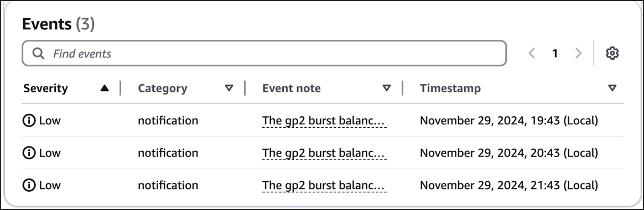
Task: Select page number 1 in pagination
Action: point(555,53)
